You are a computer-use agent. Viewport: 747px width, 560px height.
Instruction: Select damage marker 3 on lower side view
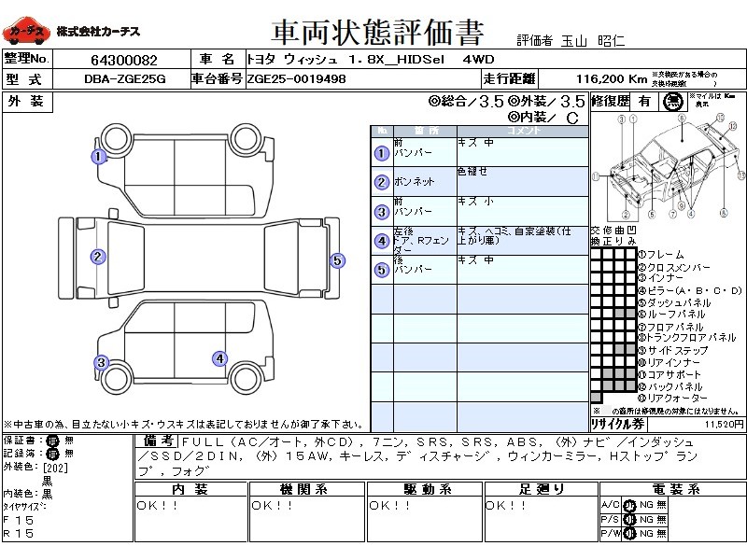tap(101, 363)
